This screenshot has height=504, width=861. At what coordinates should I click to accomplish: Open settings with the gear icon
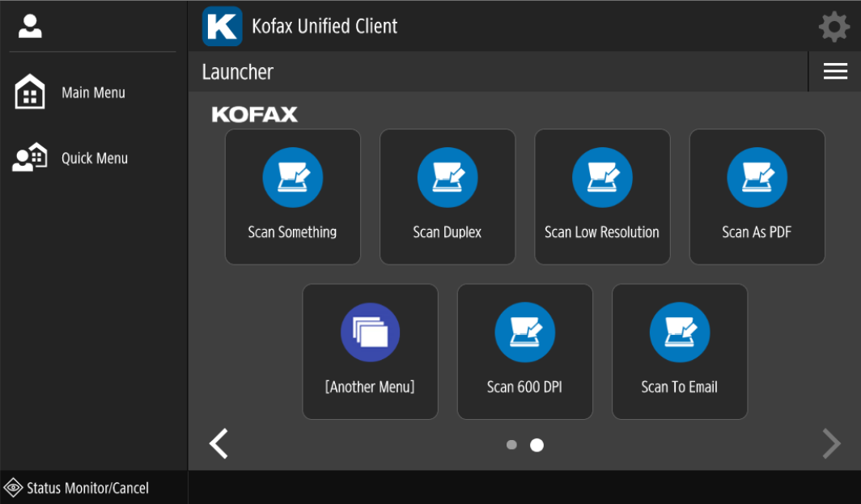pyautogui.click(x=834, y=27)
